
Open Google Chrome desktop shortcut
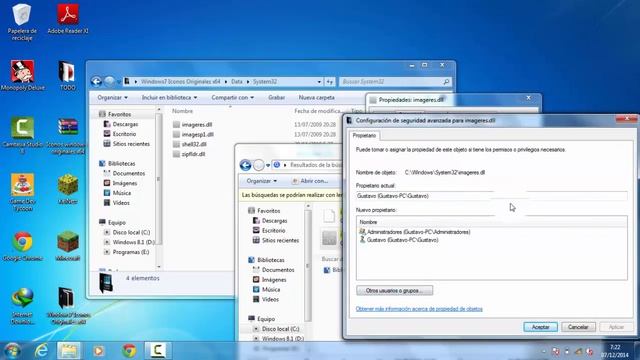pyautogui.click(x=22, y=246)
